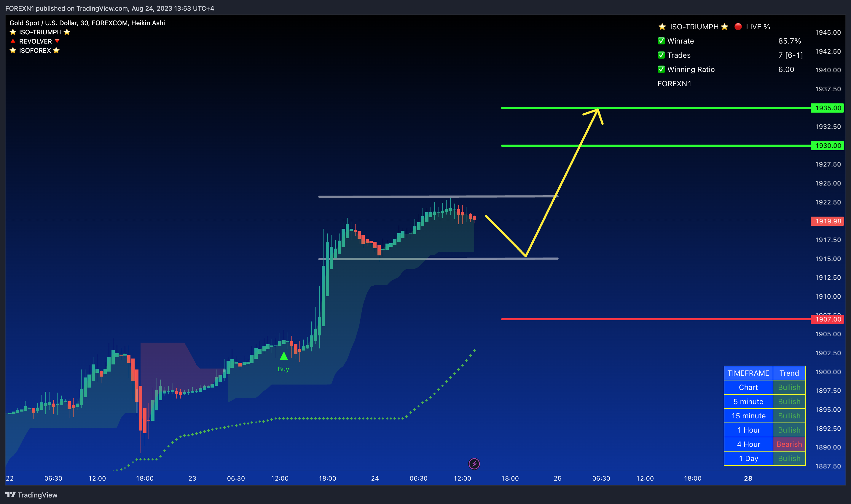Click the 5 minute timeframe row
The image size is (851, 504).
[x=765, y=401]
